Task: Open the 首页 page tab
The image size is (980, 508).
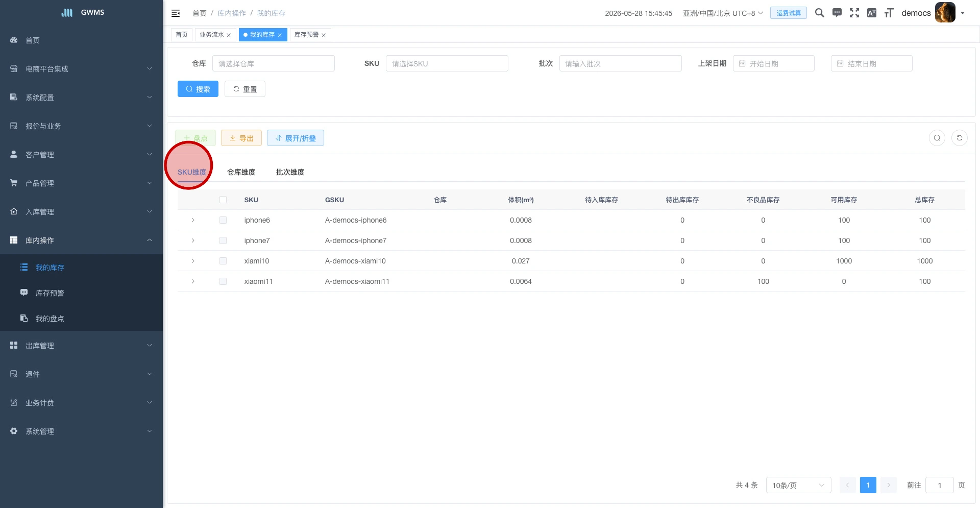Action: click(182, 35)
